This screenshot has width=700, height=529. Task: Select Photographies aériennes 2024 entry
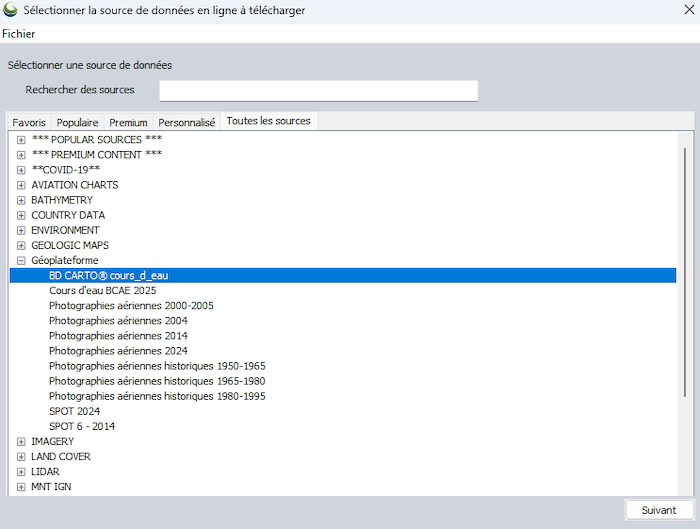(118, 351)
